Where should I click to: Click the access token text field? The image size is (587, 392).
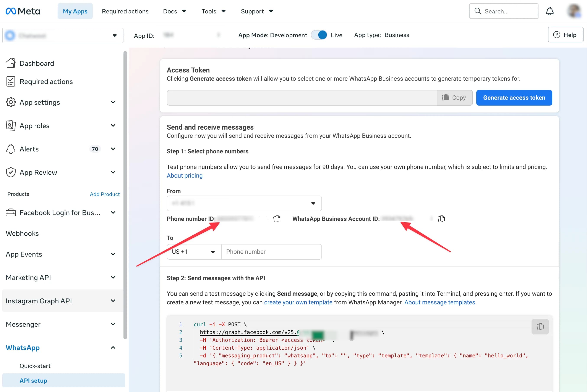pyautogui.click(x=302, y=98)
